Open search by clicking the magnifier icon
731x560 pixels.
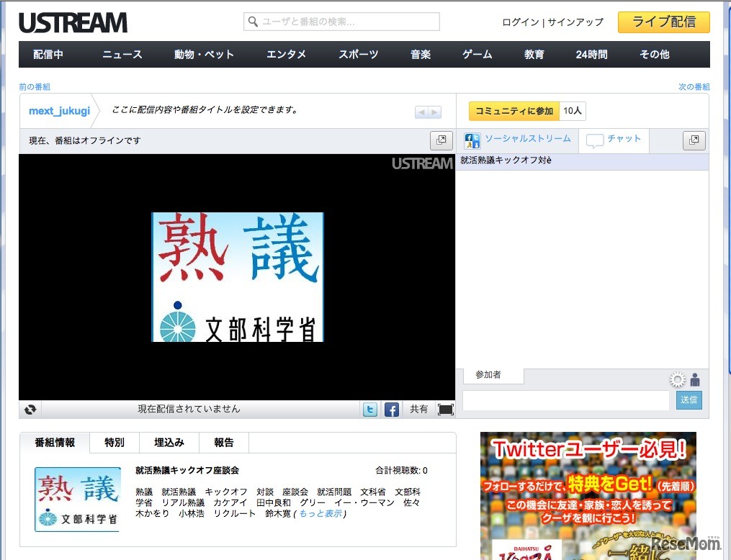pyautogui.click(x=254, y=22)
